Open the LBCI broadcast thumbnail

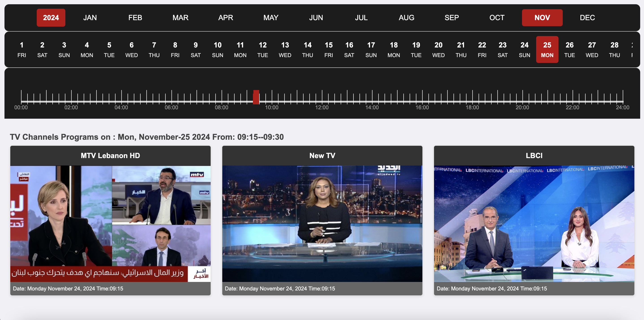pyautogui.click(x=534, y=223)
